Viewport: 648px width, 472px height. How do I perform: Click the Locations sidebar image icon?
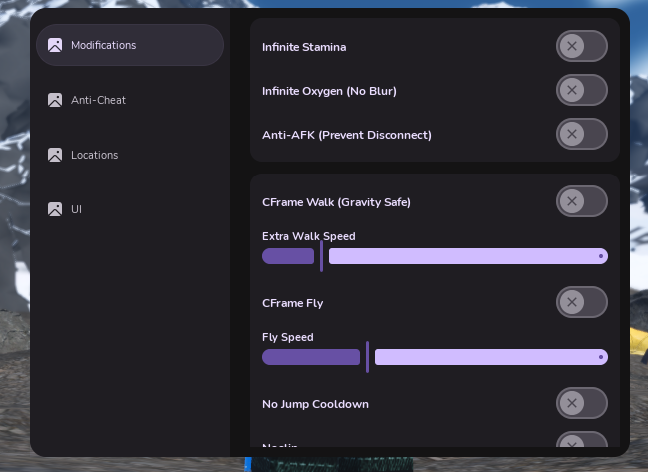tap(55, 155)
